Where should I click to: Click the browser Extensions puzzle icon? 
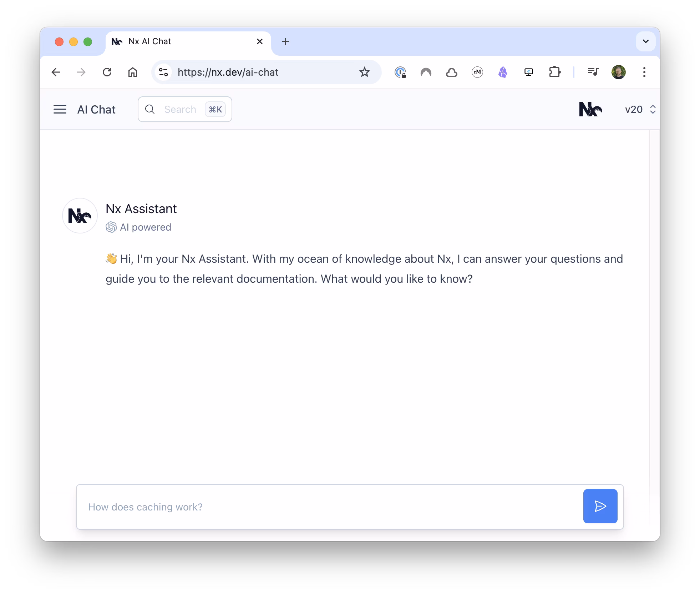(x=555, y=72)
